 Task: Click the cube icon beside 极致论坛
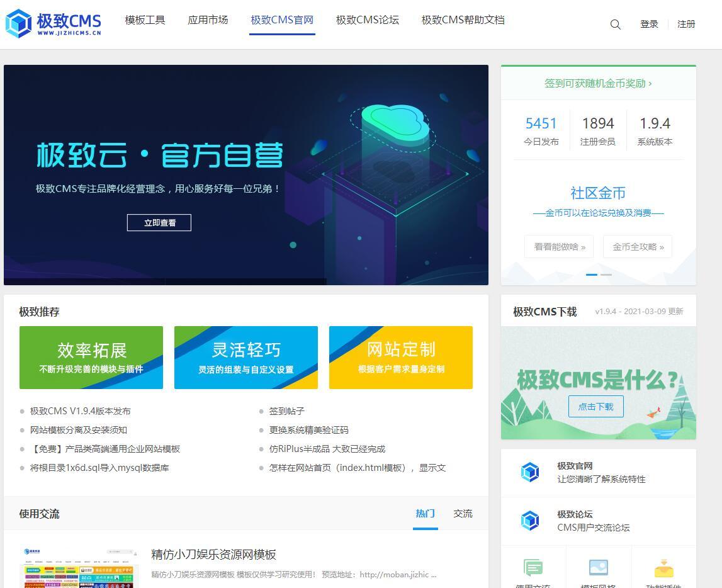tap(530, 521)
